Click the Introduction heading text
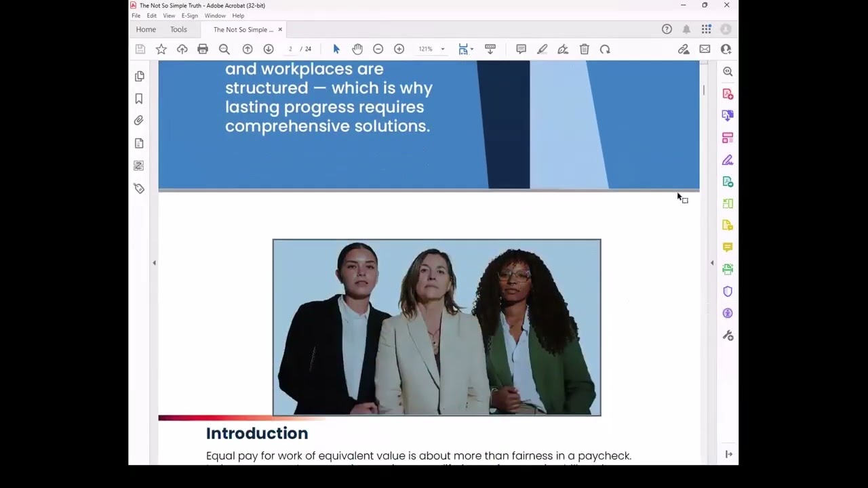 point(257,433)
